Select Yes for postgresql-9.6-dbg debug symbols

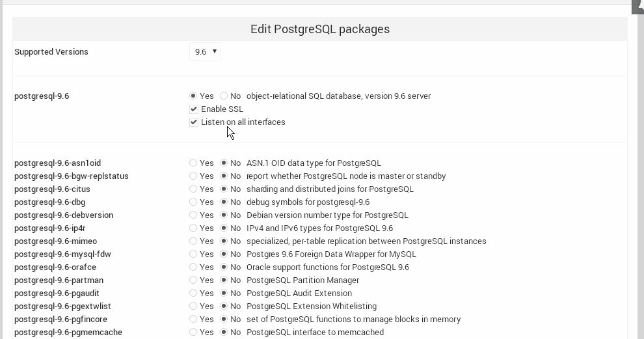[x=193, y=202]
